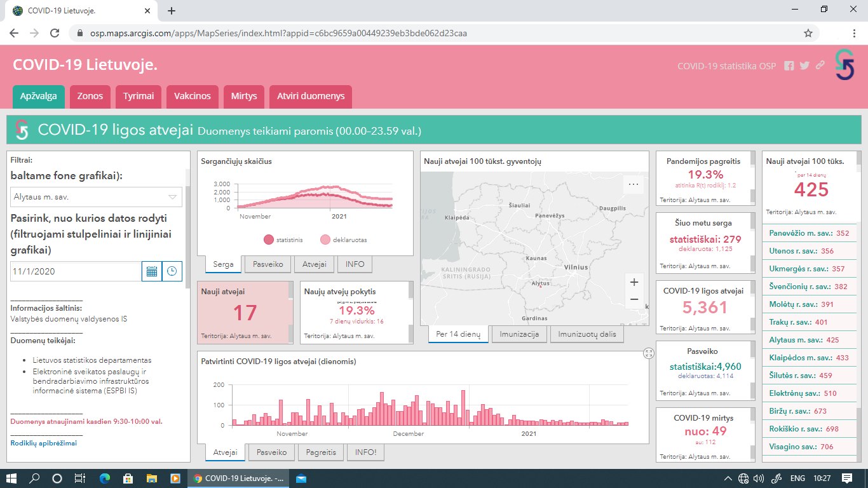Select the Per 14 dienų map tab

click(x=458, y=334)
